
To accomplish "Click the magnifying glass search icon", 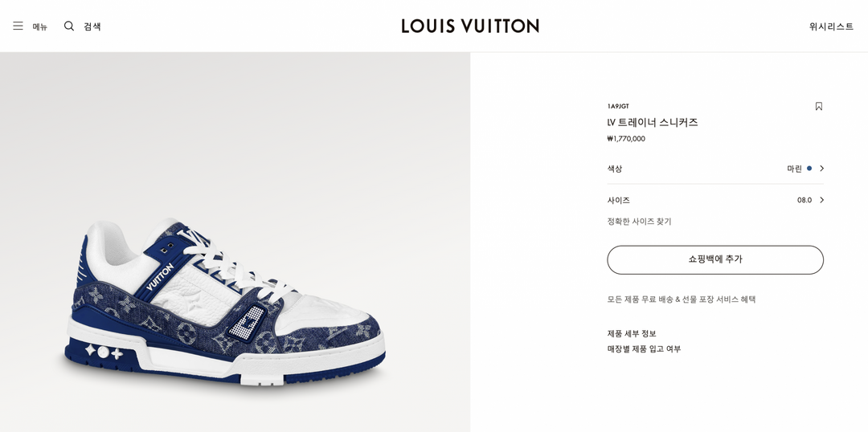I will pyautogui.click(x=68, y=26).
